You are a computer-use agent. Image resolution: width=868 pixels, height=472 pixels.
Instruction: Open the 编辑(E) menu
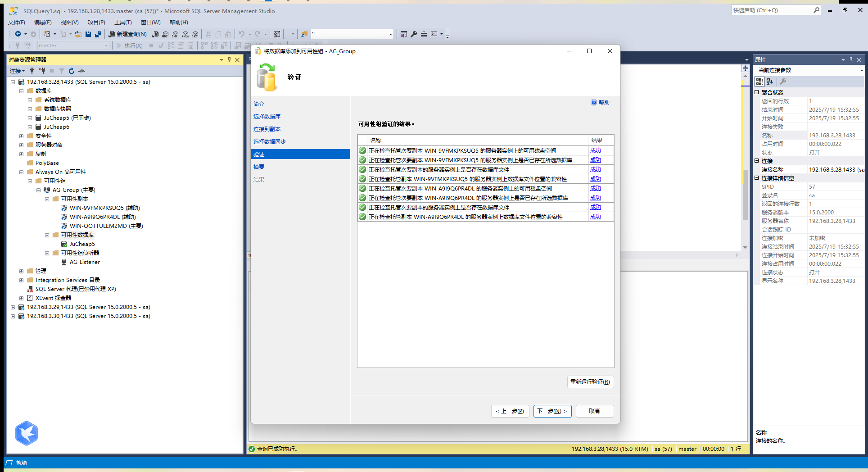[43, 22]
